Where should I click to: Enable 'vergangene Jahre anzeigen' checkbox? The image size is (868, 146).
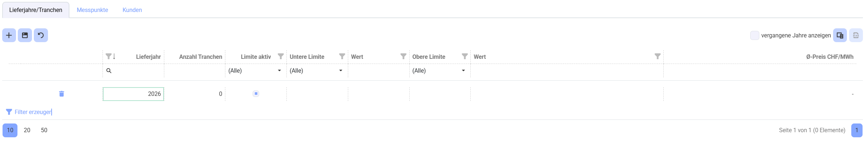click(x=755, y=35)
